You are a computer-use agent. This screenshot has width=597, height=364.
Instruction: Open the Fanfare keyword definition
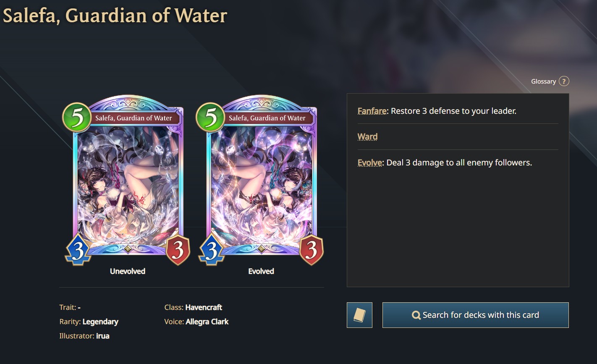[372, 111]
